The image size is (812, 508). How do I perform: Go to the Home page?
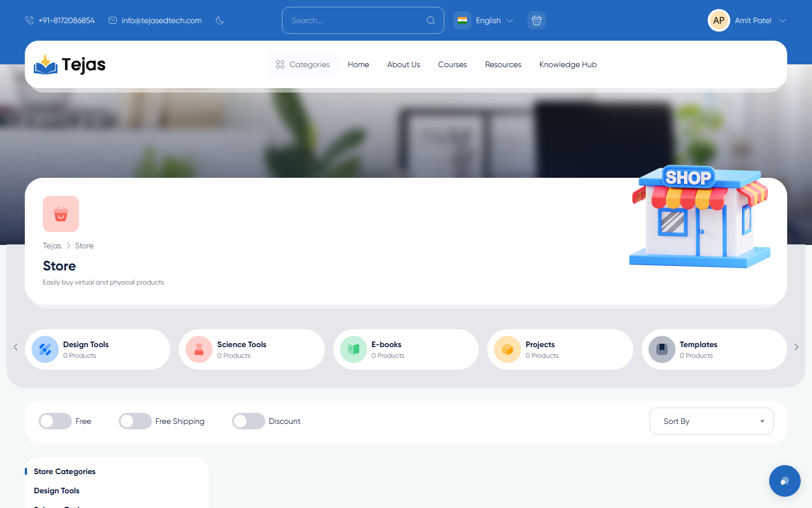pos(359,64)
